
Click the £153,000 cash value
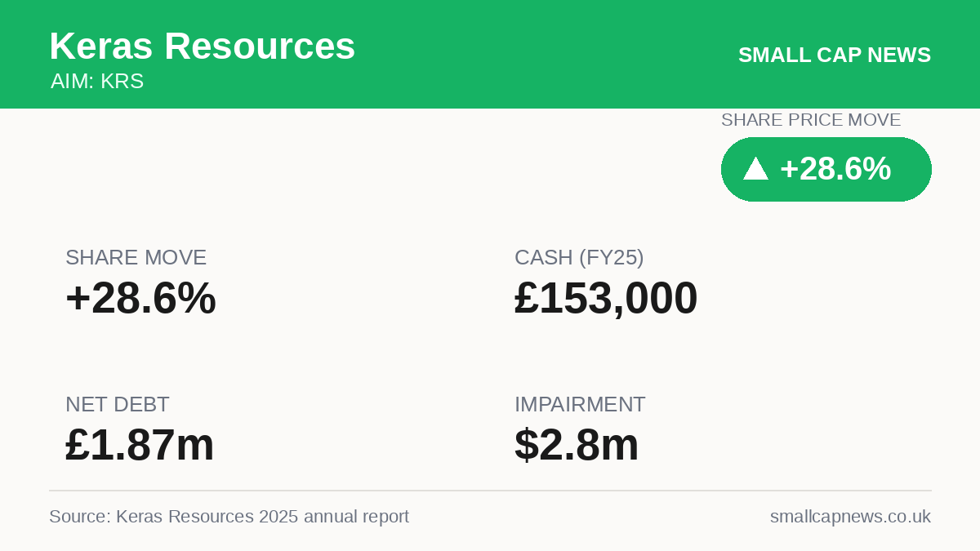pyautogui.click(x=606, y=298)
